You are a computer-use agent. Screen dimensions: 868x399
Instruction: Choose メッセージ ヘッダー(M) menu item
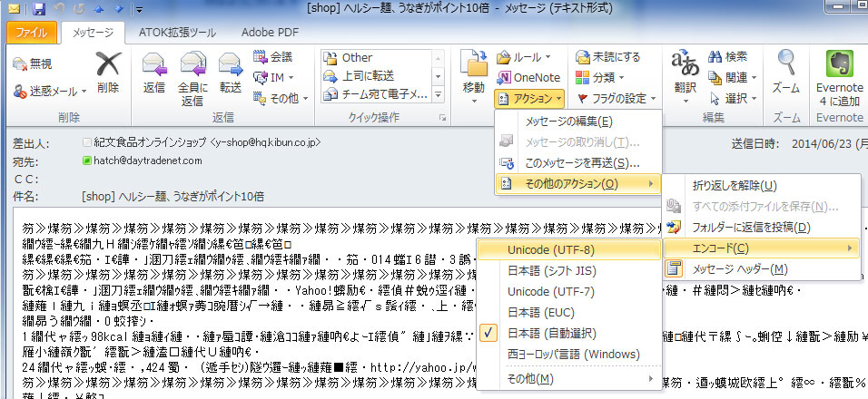[761, 269]
